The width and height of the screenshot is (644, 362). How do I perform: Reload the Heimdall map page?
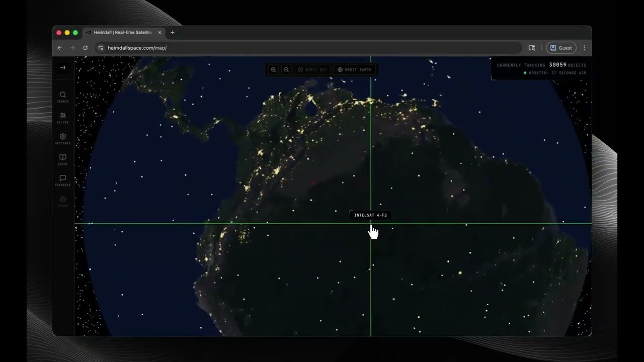tap(86, 48)
